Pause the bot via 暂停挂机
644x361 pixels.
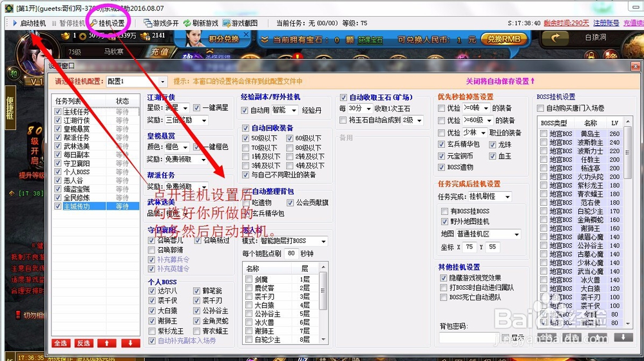tap(68, 23)
